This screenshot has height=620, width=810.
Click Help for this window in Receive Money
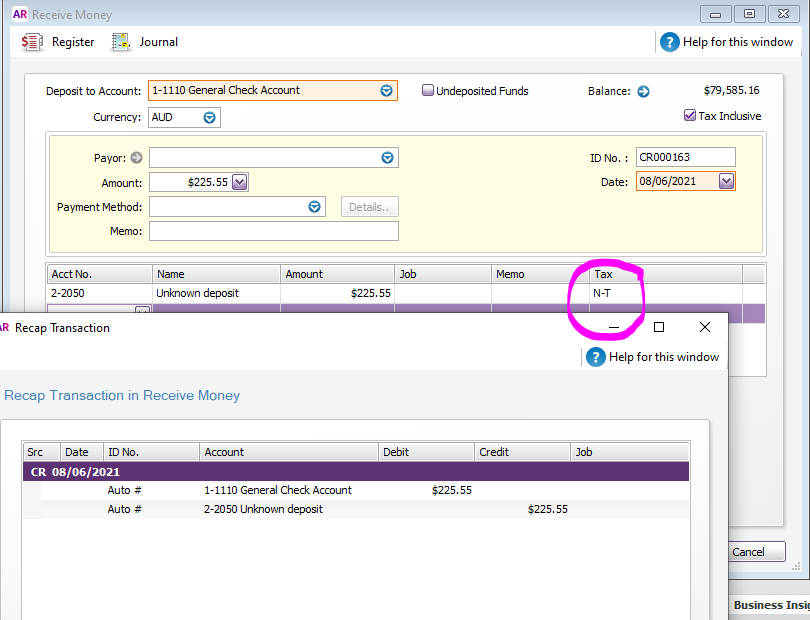[x=669, y=42]
